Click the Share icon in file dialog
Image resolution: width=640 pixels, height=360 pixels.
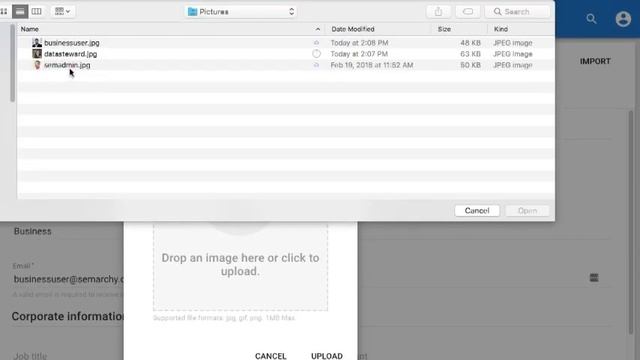438,12
